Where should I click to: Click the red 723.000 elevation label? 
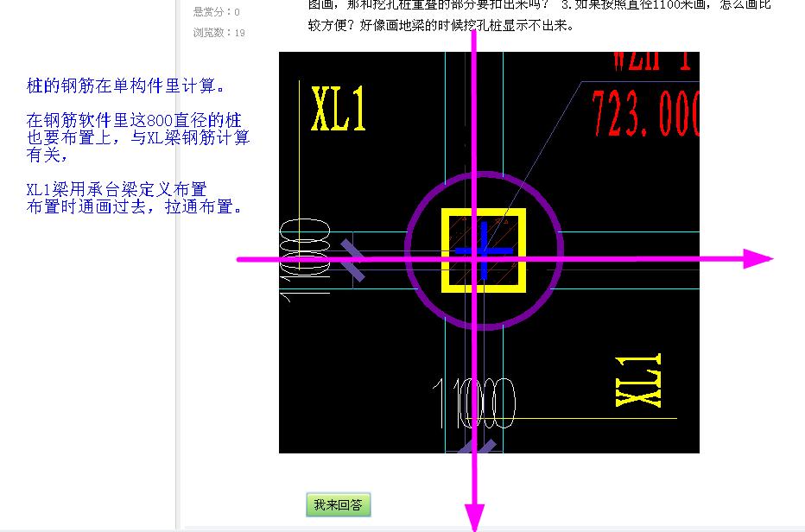(x=645, y=113)
